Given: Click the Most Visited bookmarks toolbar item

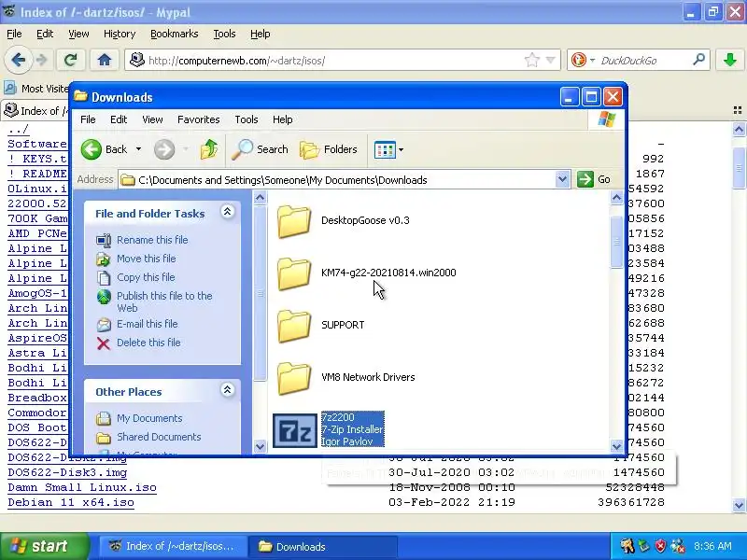Looking at the screenshot, I should point(36,89).
